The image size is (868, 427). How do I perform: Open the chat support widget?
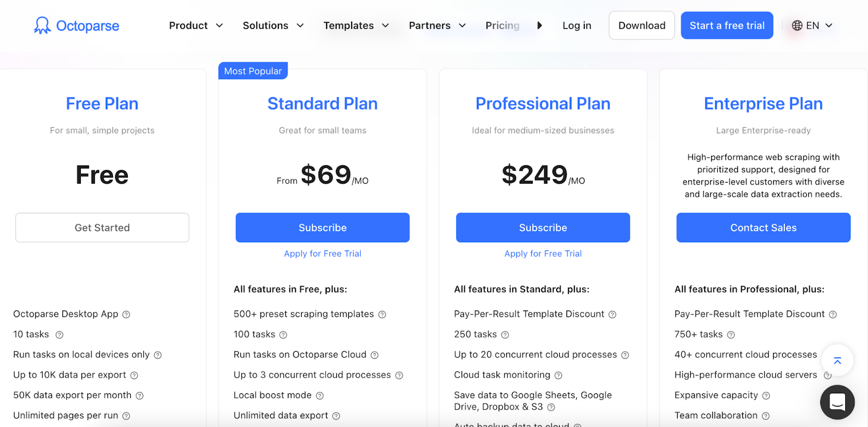pyautogui.click(x=837, y=402)
